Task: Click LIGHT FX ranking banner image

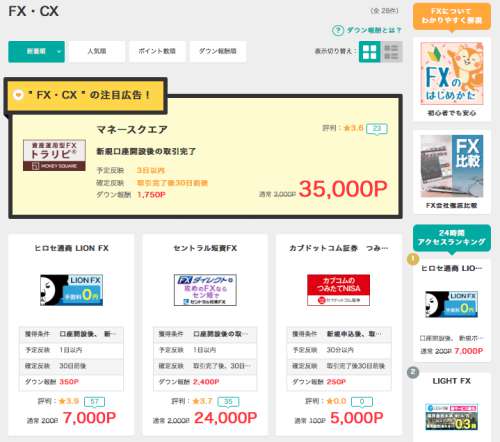Action: pyautogui.click(x=452, y=417)
